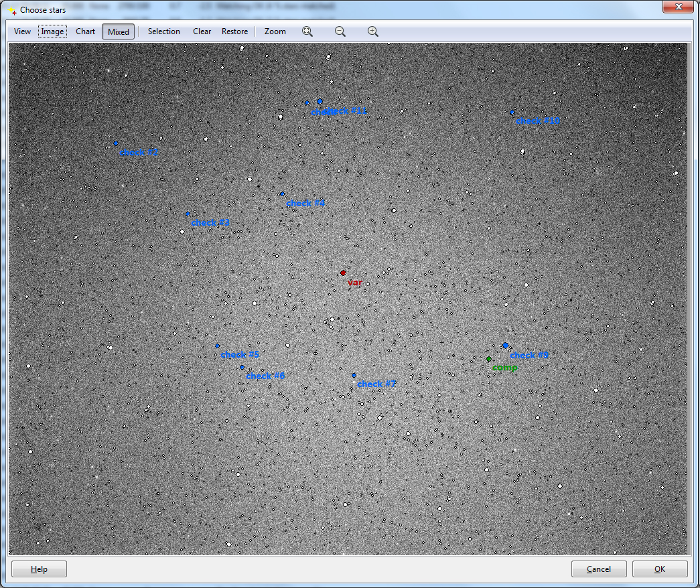This screenshot has width=700, height=588.
Task: Click the 'check #7' label text
Action: [x=376, y=384]
